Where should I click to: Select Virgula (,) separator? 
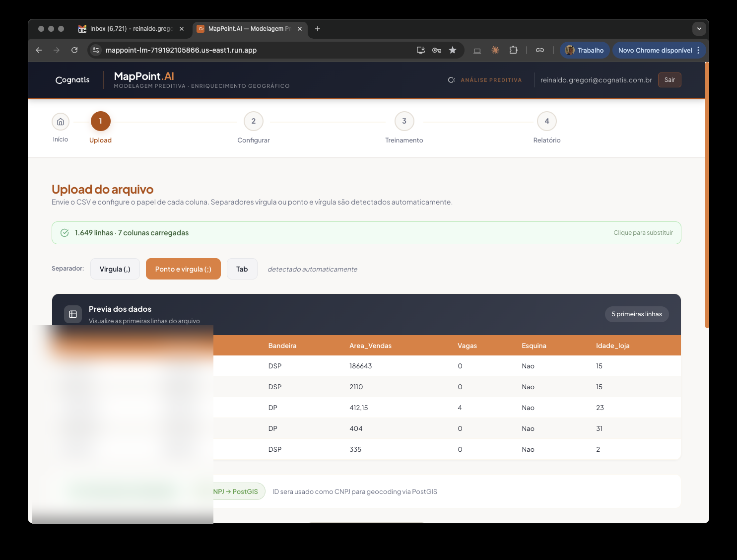coord(115,269)
